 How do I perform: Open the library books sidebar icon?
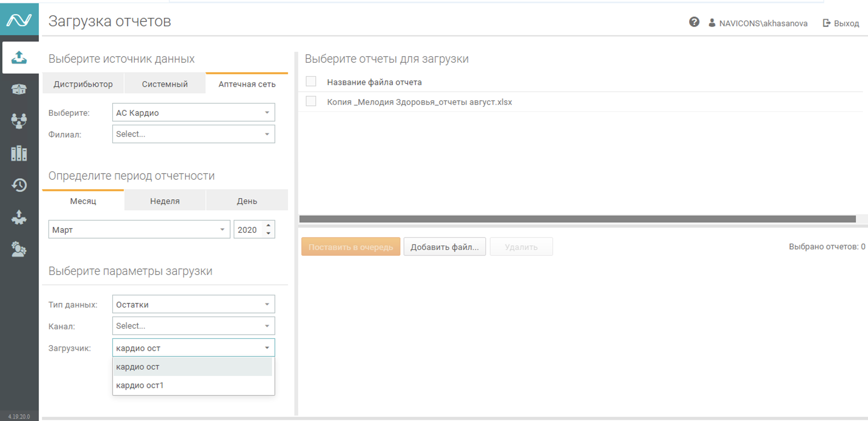pyautogui.click(x=19, y=153)
